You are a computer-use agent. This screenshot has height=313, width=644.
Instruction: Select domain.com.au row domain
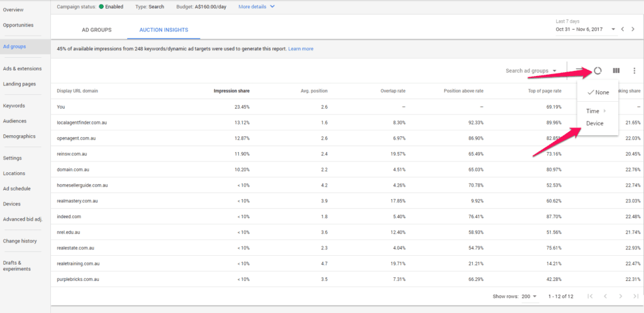click(72, 170)
